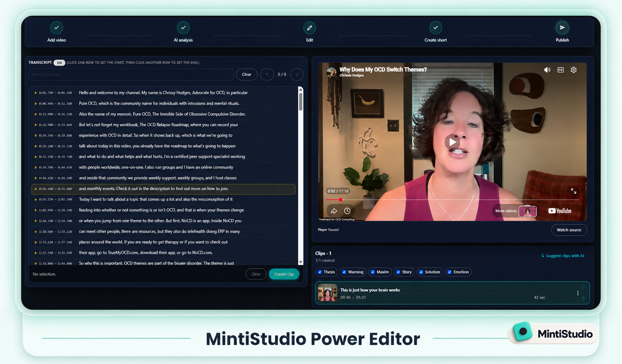Image resolution: width=622 pixels, height=364 pixels.
Task: Click video title 'Why Does My OCD Switch Themes?'
Action: click(383, 69)
